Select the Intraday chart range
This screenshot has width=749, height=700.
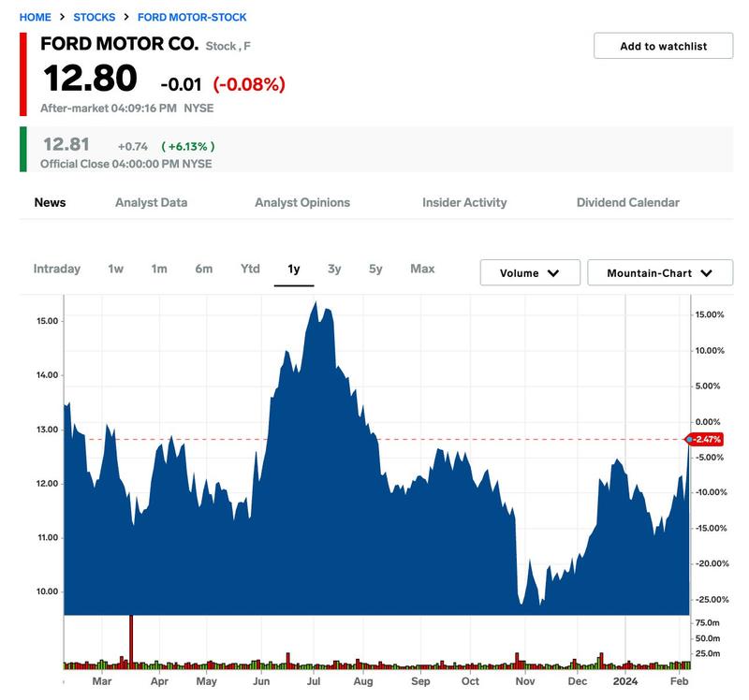(x=57, y=269)
